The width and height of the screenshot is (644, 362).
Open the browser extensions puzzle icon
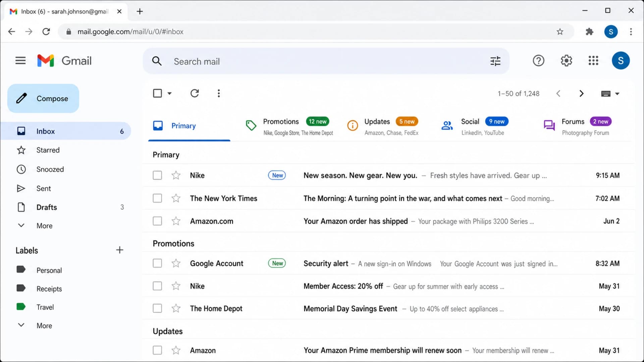tap(589, 32)
